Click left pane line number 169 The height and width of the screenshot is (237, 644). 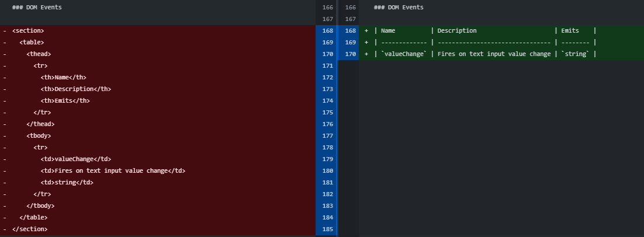328,42
